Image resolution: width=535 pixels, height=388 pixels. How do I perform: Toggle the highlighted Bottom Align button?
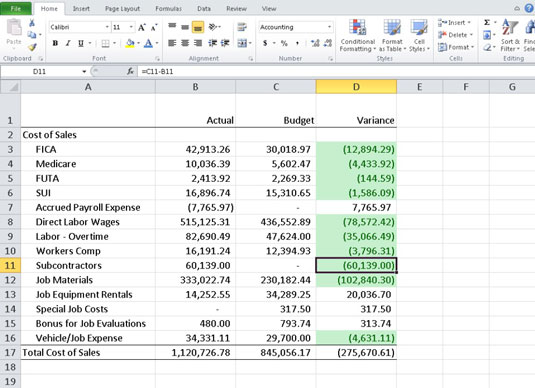[198, 27]
